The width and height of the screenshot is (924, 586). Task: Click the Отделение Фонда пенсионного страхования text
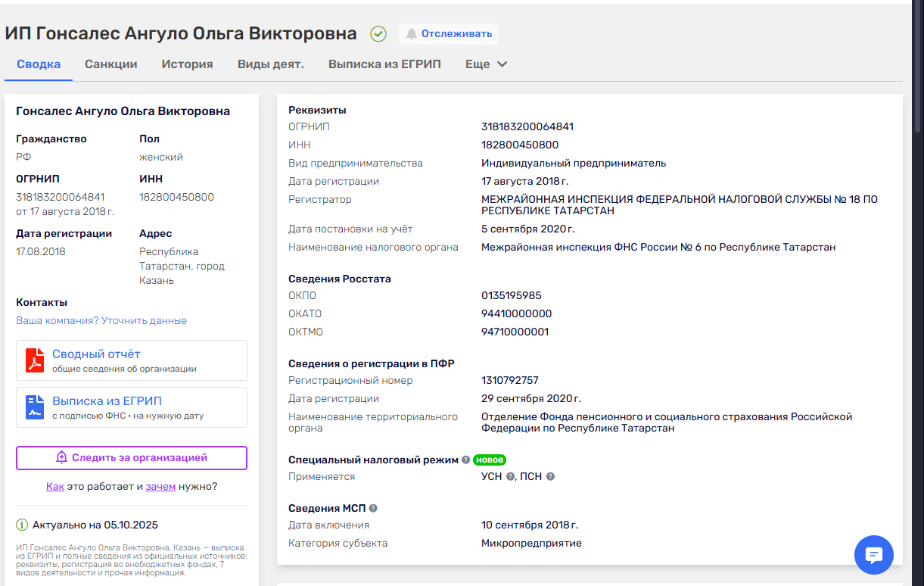(667, 422)
